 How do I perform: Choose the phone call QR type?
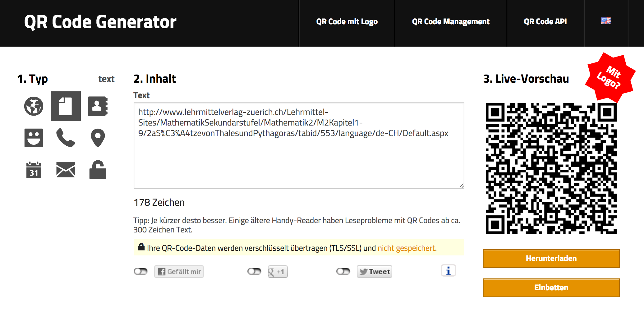point(66,138)
